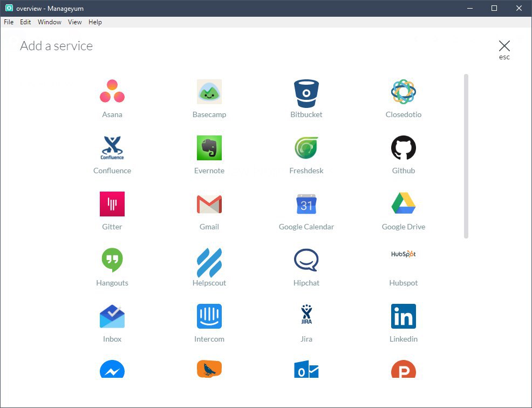Select the Product Hunt P icon

click(x=404, y=369)
